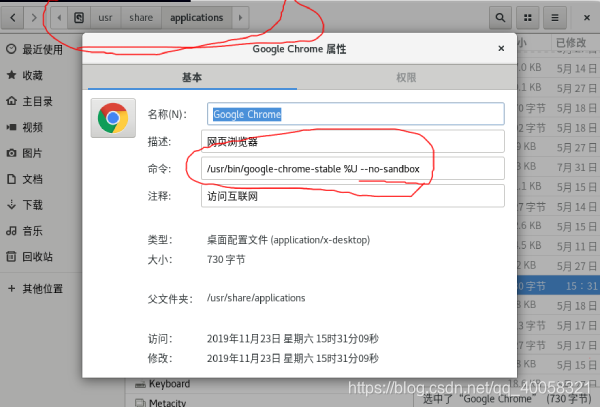
Task: Go forward with the right arrow button
Action: click(34, 18)
